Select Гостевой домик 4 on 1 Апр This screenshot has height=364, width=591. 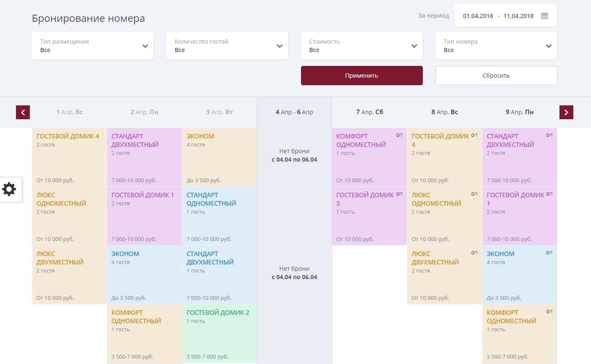pos(69,157)
